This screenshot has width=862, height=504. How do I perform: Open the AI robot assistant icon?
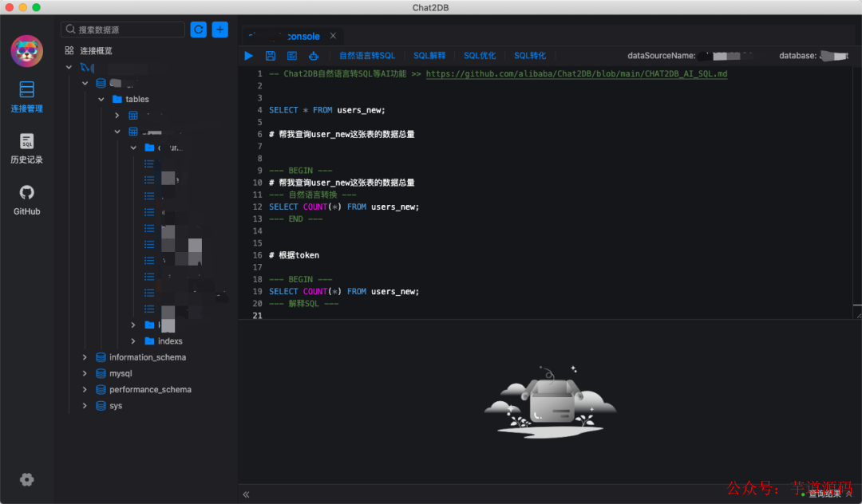[313, 56]
